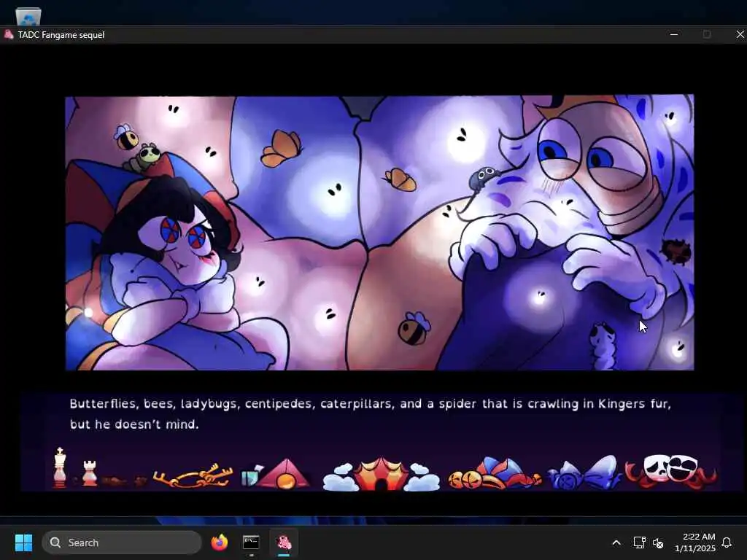Click the "TADC Fangame sequel" title text

[x=61, y=35]
